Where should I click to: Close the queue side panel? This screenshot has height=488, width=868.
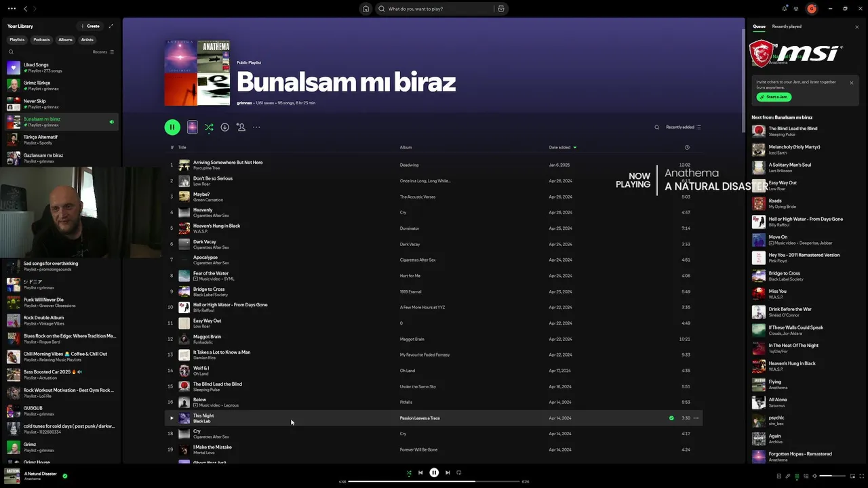click(856, 26)
